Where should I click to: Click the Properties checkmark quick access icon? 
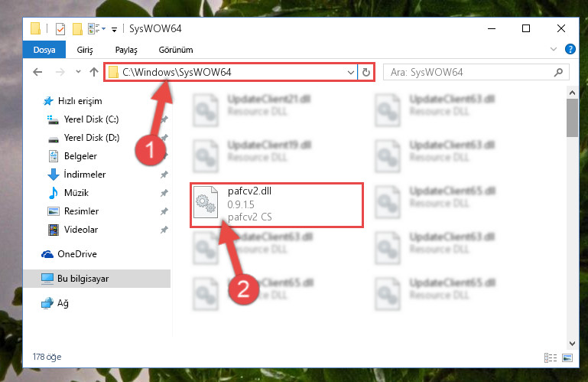point(60,29)
